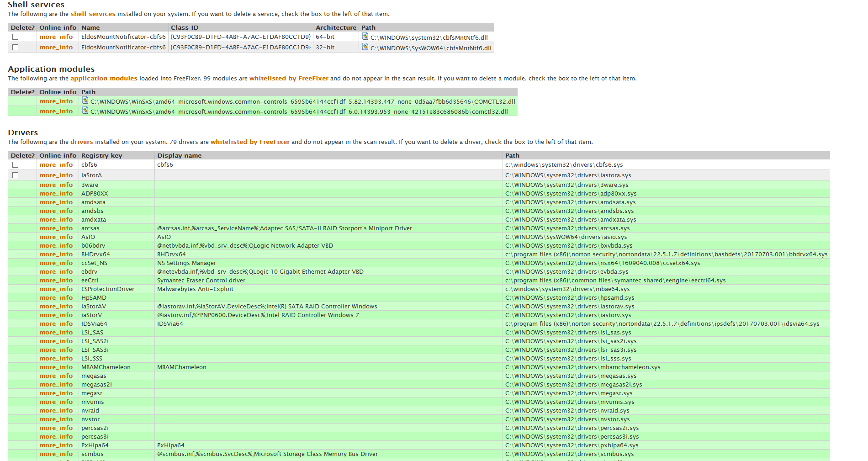
Task: Check delete box for 32-bit EldosMountNotificator service
Action: point(16,48)
